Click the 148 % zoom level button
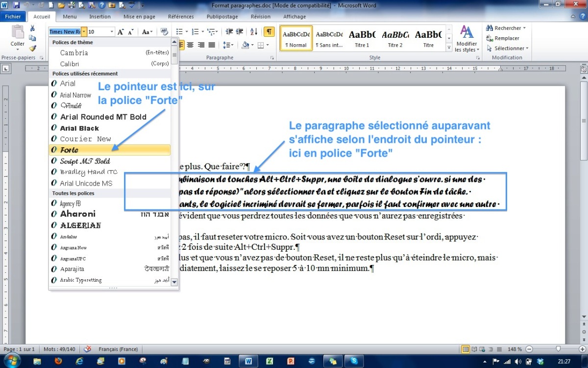Viewport: 588px width, 368px height. click(515, 349)
